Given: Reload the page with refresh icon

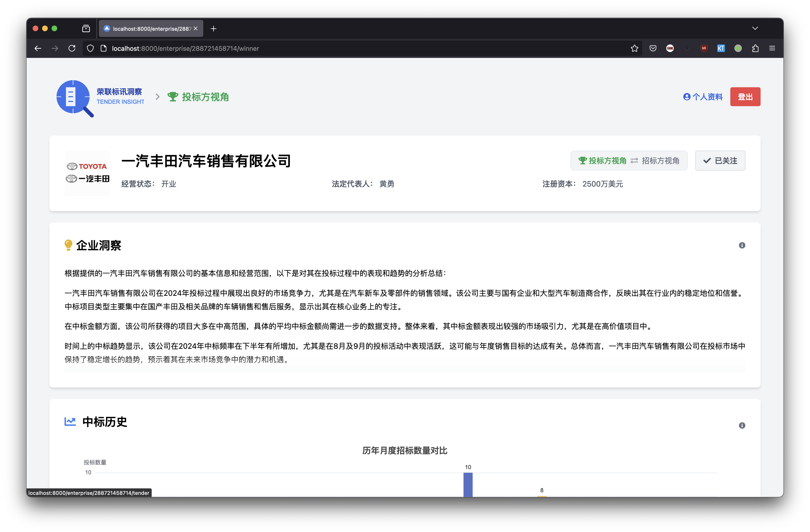Looking at the screenshot, I should click(x=72, y=48).
